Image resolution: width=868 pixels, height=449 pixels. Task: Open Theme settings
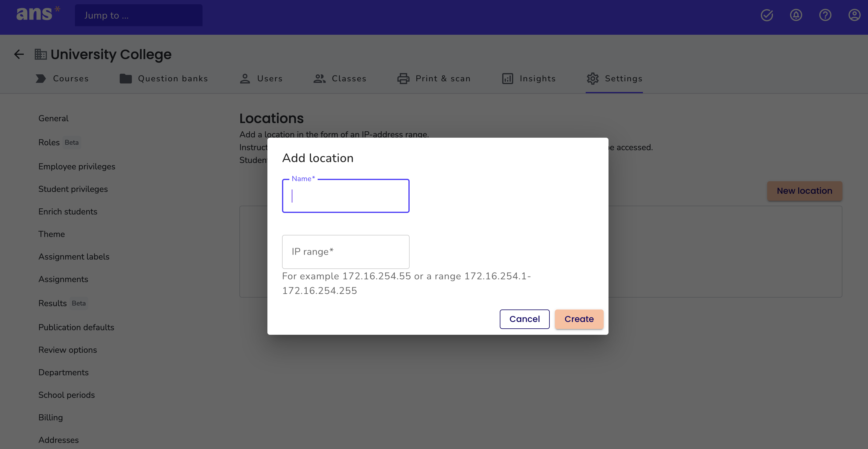(x=51, y=234)
